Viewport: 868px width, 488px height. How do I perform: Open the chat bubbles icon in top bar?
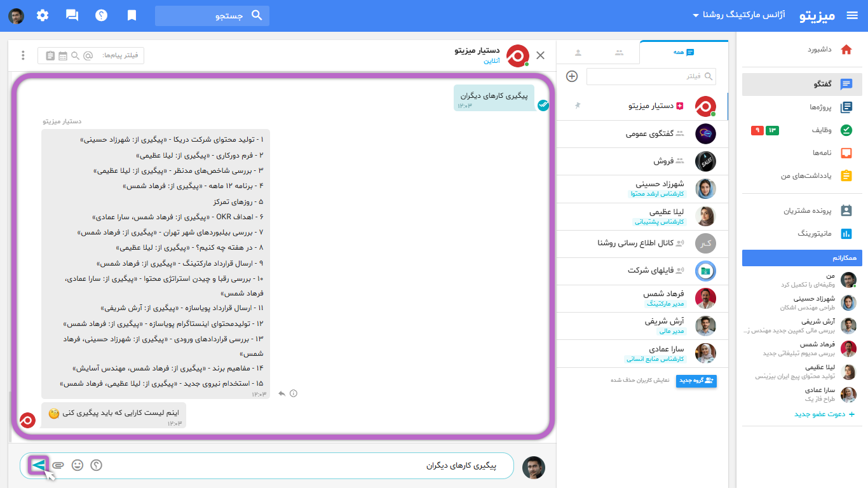coord(72,16)
